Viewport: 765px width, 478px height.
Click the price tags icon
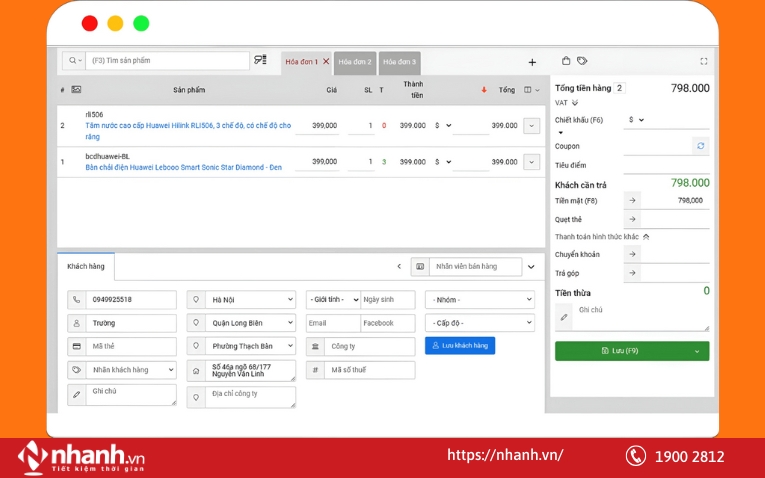tap(582, 61)
